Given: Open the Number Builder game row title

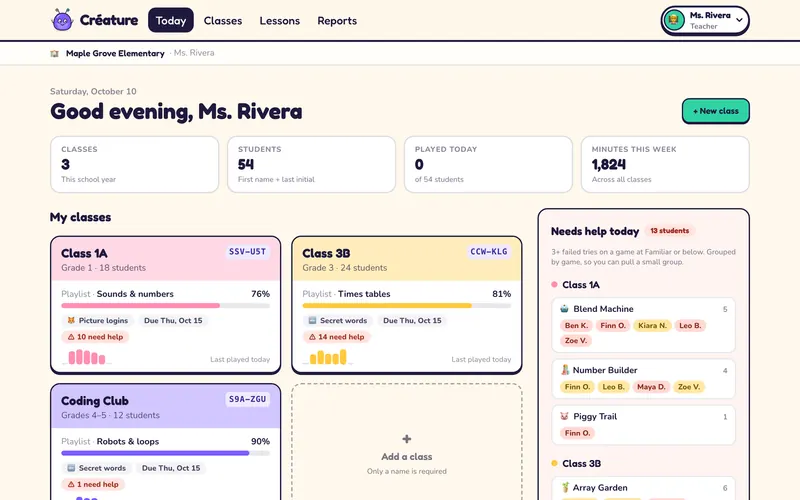Looking at the screenshot, I should (605, 370).
